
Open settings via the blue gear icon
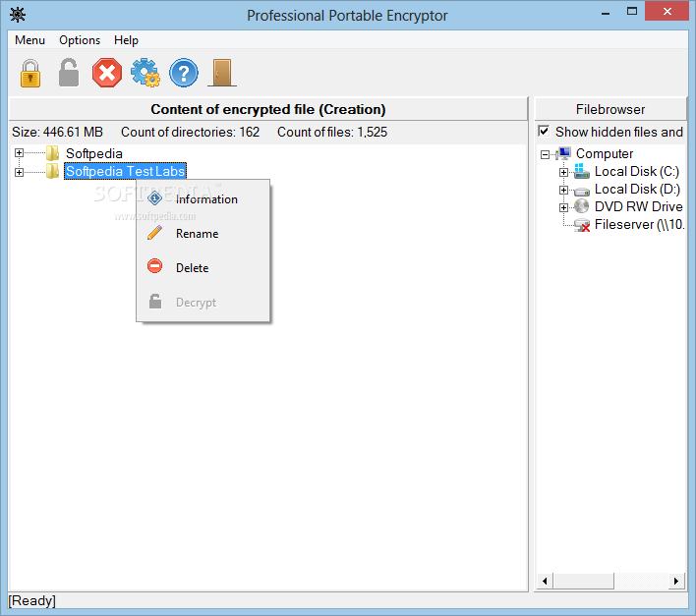coord(145,73)
